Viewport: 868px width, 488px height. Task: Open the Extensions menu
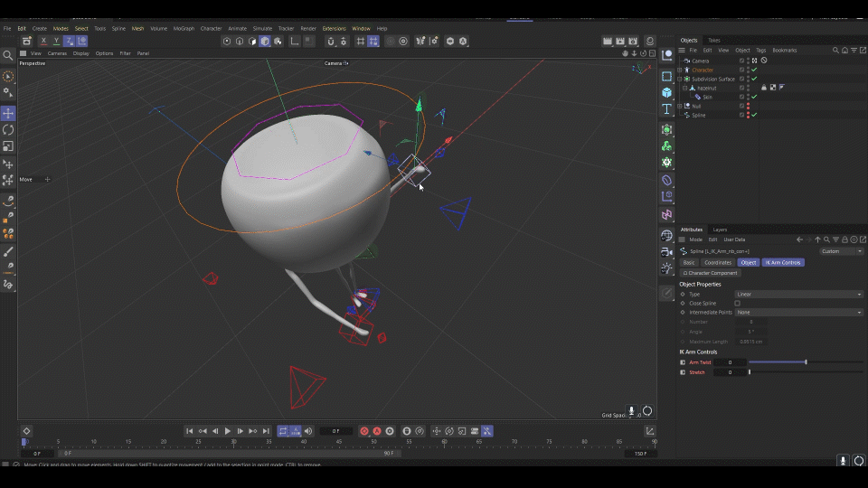(334, 28)
